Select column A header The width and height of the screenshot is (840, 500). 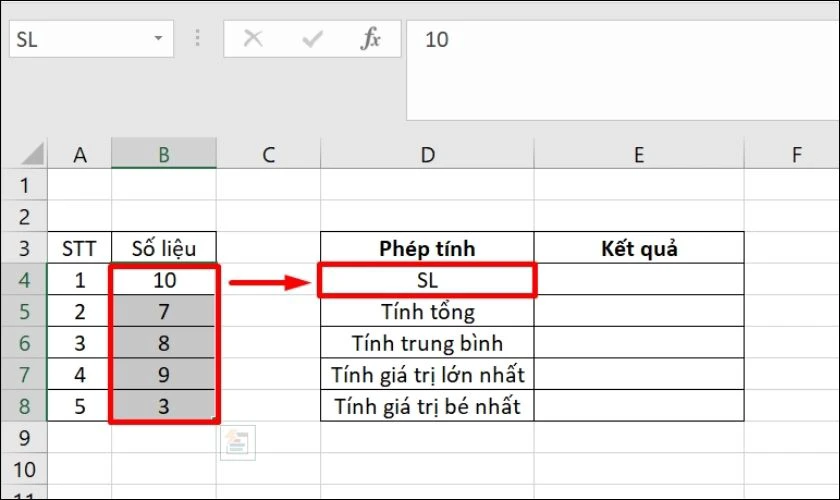pos(80,154)
